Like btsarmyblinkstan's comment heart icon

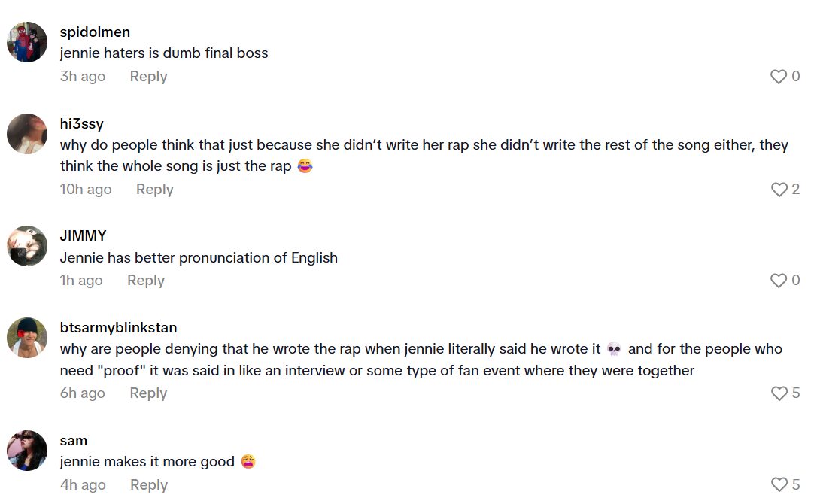[x=778, y=393]
